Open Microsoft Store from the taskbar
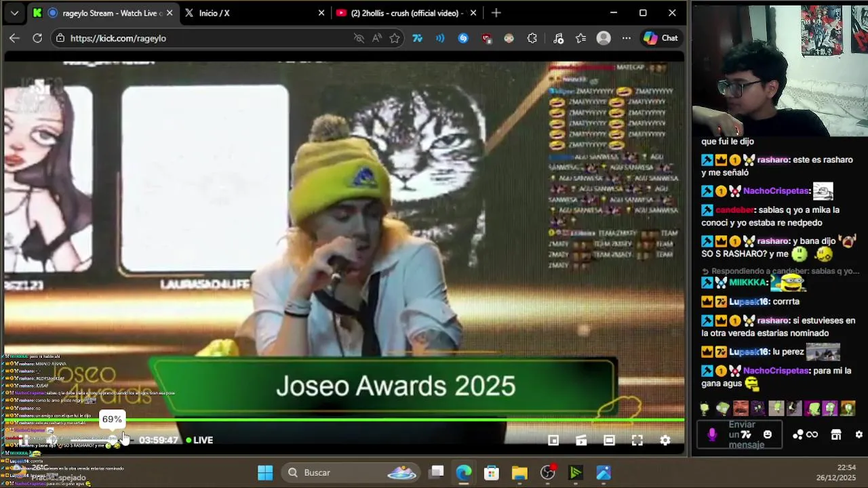This screenshot has width=868, height=488. 492,472
